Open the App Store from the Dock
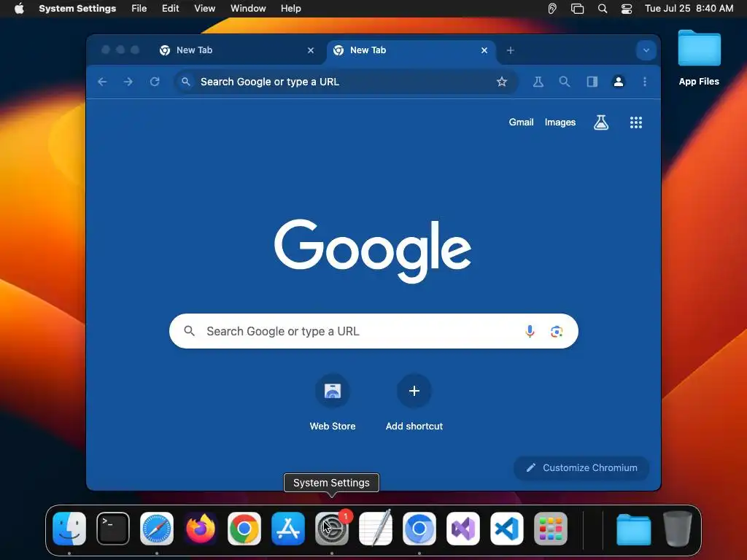747x560 pixels. 288,529
